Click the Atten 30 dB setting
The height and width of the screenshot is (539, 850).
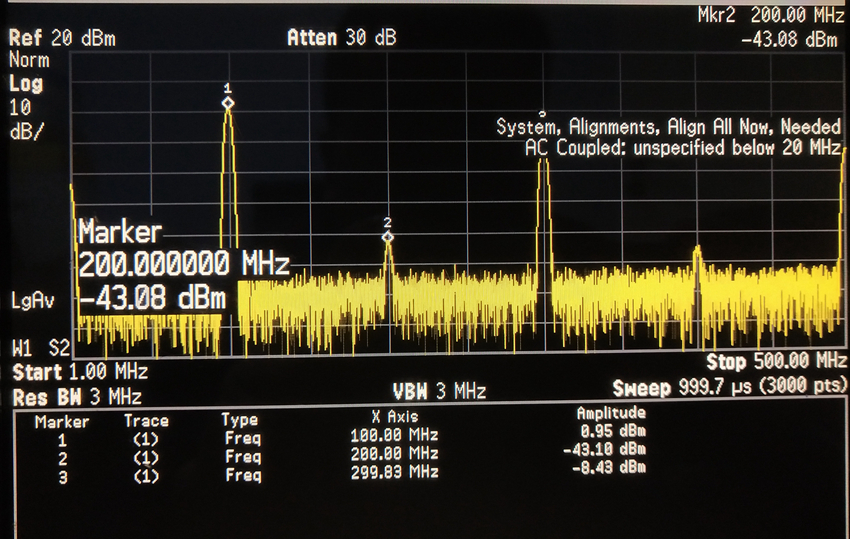click(341, 38)
